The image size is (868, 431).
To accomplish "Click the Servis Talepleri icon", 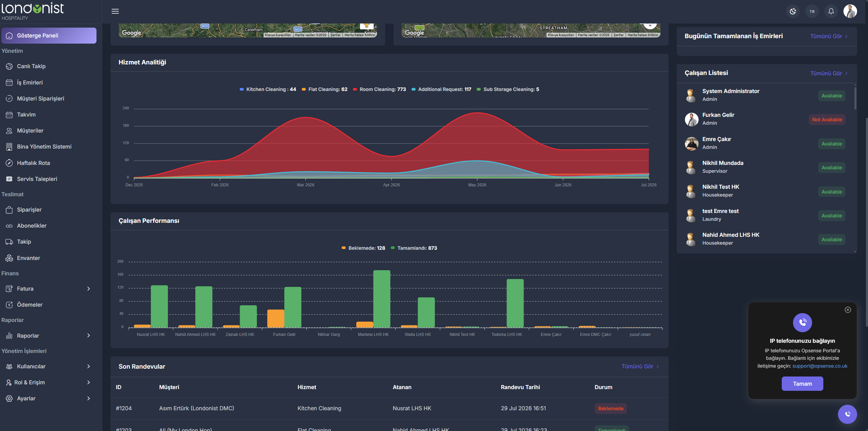I will [9, 179].
